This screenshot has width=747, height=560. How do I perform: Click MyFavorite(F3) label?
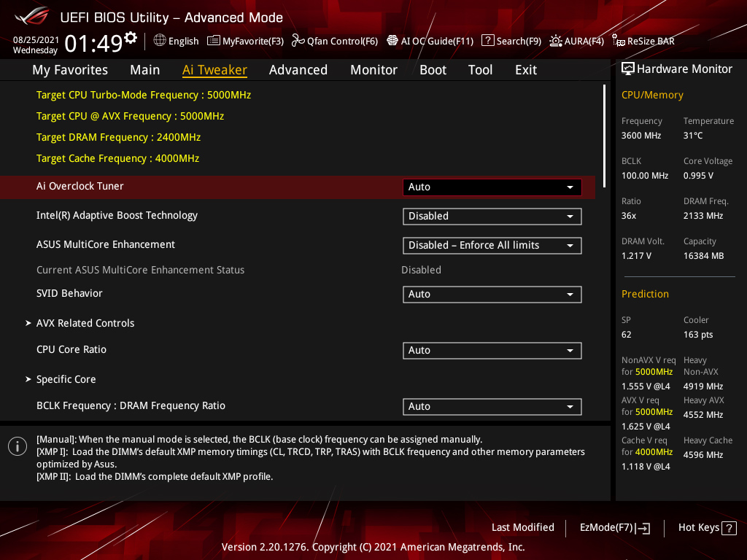point(253,41)
